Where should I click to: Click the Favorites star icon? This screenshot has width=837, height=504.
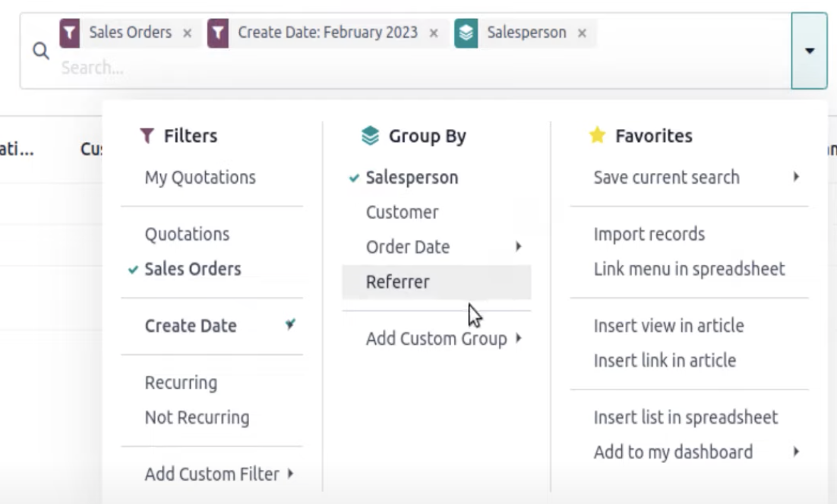click(x=598, y=136)
